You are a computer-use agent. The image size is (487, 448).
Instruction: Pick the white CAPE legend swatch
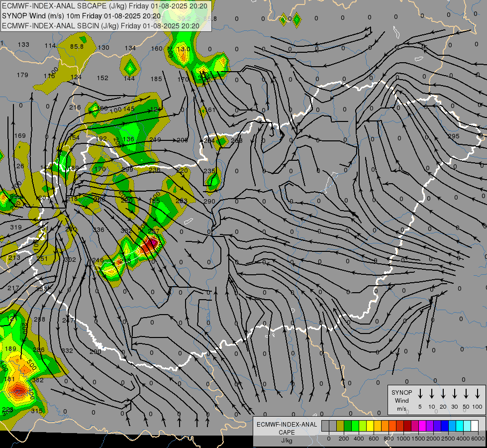(475, 426)
